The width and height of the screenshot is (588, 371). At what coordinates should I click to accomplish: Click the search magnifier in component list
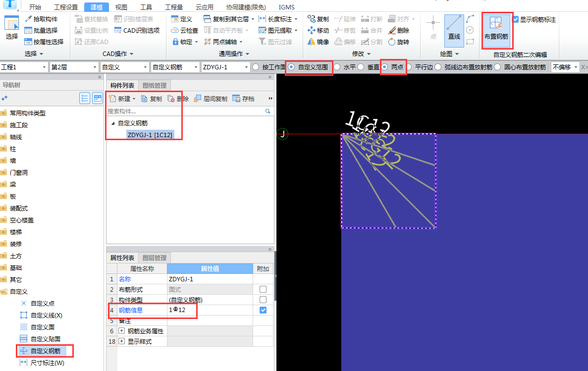point(268,111)
